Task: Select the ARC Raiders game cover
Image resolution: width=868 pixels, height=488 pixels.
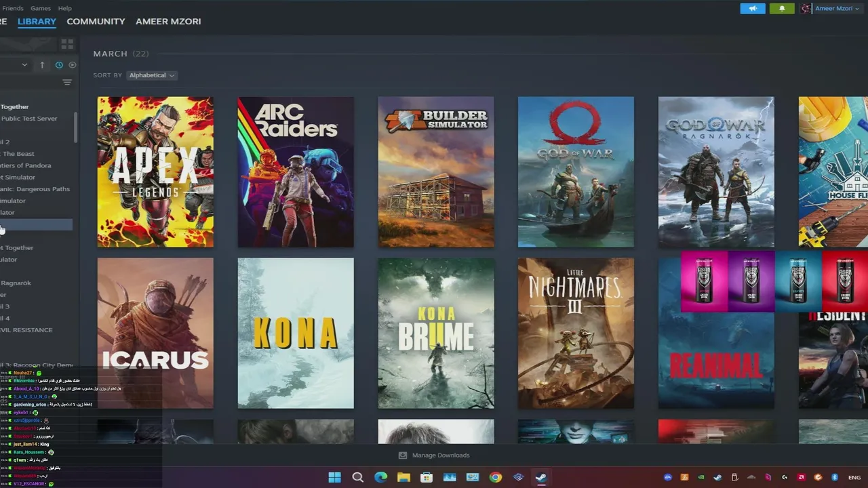Action: (x=296, y=172)
